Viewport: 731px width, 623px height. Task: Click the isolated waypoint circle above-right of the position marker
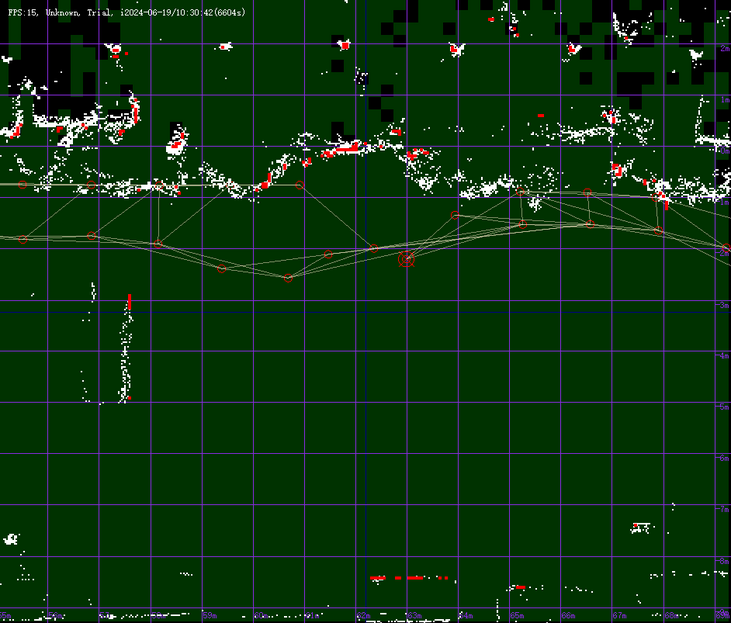click(x=455, y=215)
